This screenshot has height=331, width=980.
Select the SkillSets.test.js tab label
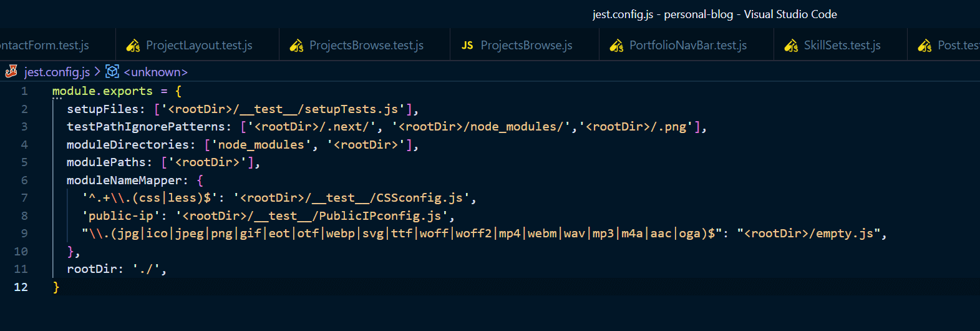coord(842,46)
